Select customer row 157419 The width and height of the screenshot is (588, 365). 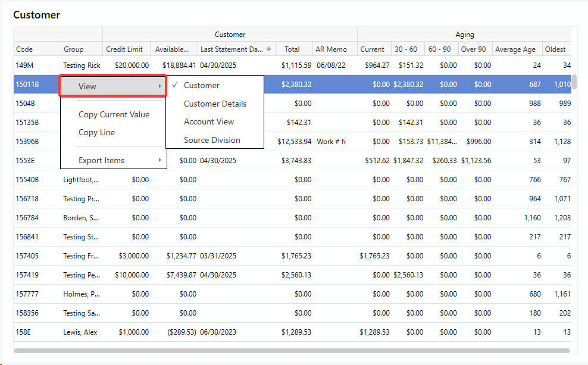(26, 275)
